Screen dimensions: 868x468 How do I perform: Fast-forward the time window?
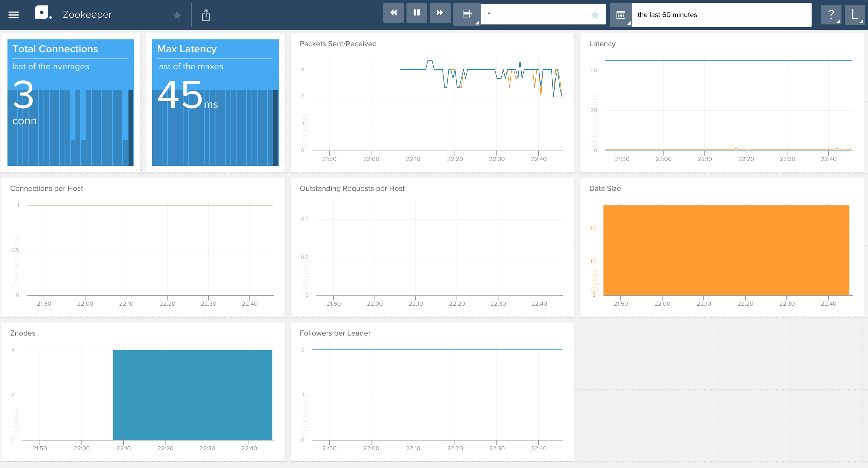440,13
